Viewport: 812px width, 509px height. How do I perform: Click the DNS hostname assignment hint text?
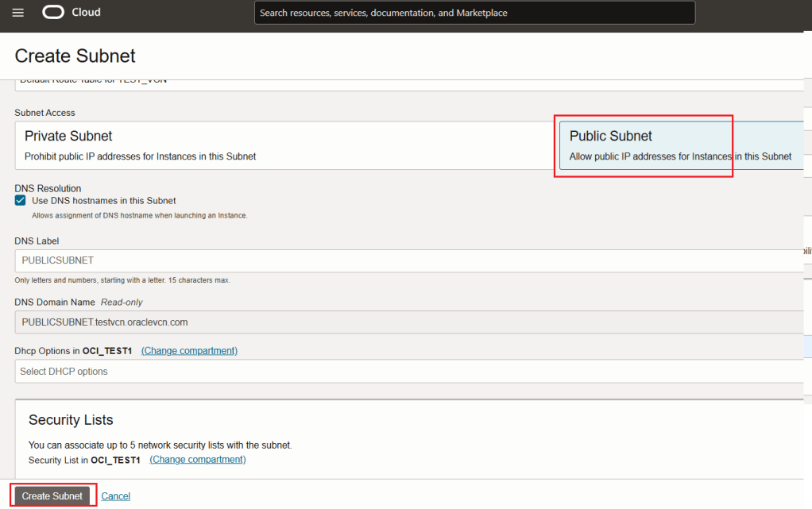(139, 215)
